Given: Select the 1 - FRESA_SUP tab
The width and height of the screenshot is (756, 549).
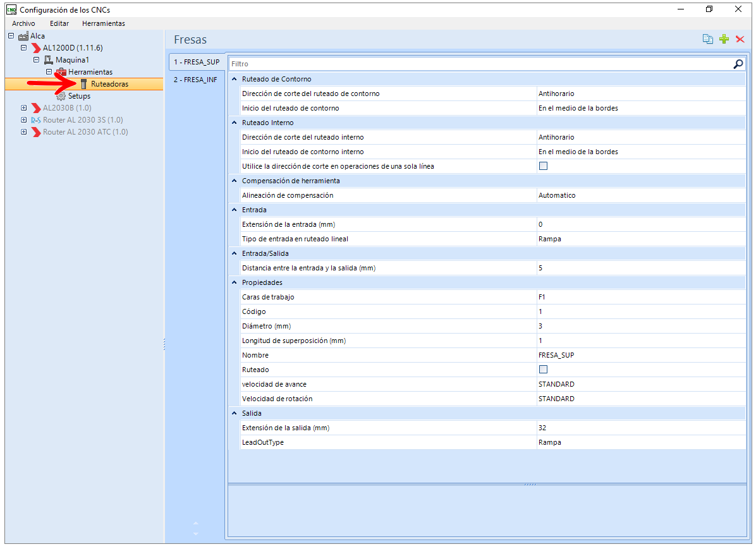Looking at the screenshot, I should click(x=197, y=62).
